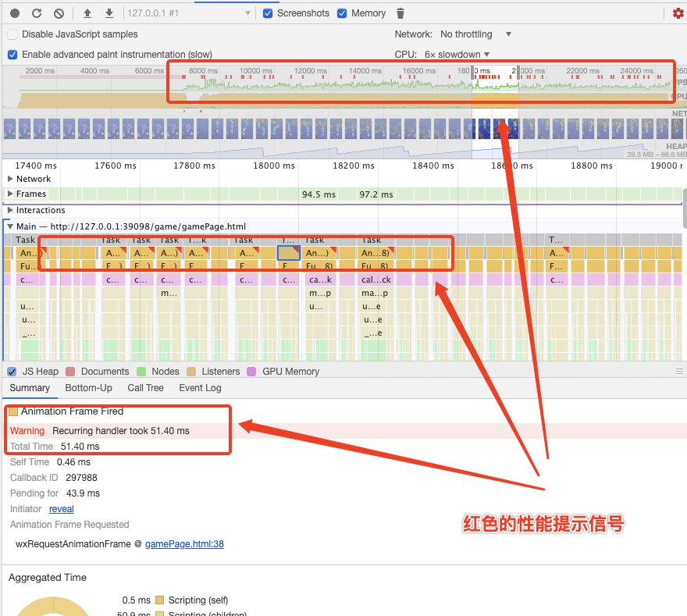687x616 pixels.
Task: Click the clear recording icon
Action: 59,13
